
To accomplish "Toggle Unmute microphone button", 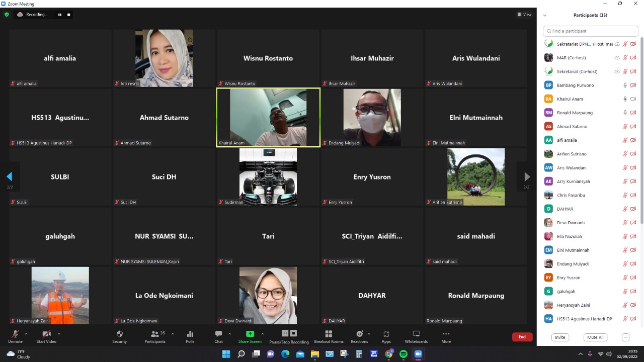I will 15,334.
